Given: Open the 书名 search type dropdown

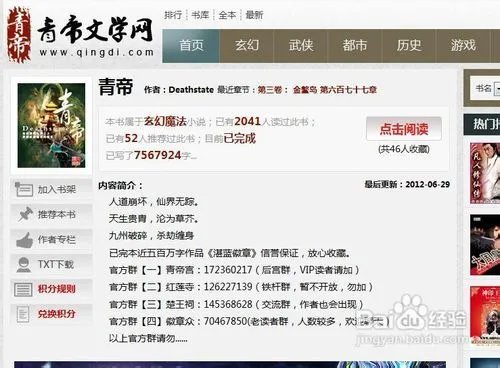Looking at the screenshot, I should tap(497, 89).
